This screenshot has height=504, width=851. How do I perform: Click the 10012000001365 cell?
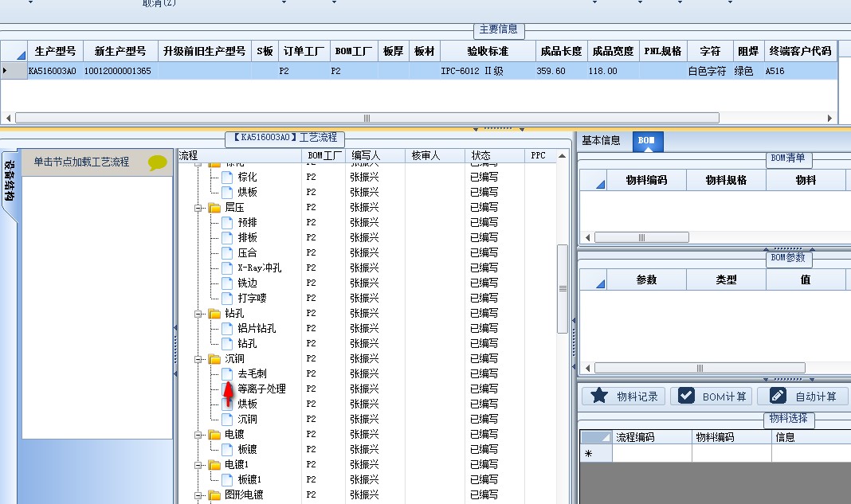point(120,71)
